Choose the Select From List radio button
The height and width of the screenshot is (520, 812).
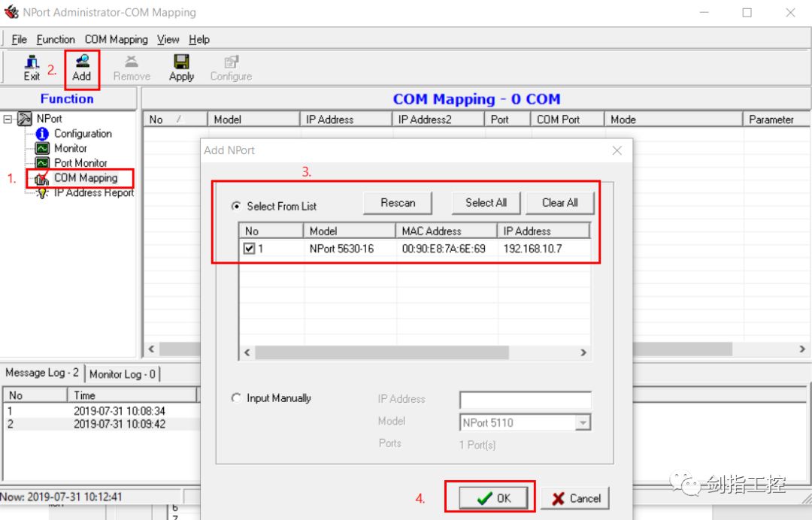pyautogui.click(x=236, y=206)
